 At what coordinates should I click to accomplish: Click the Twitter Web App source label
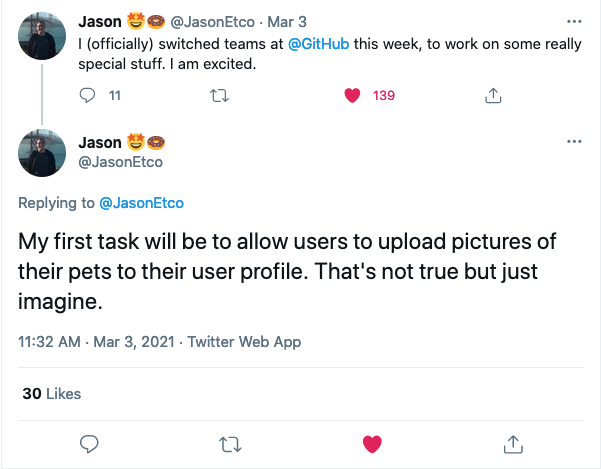click(244, 341)
